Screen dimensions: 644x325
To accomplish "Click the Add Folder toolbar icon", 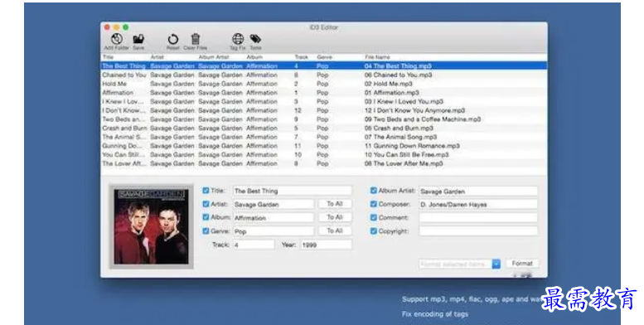I will [x=117, y=39].
